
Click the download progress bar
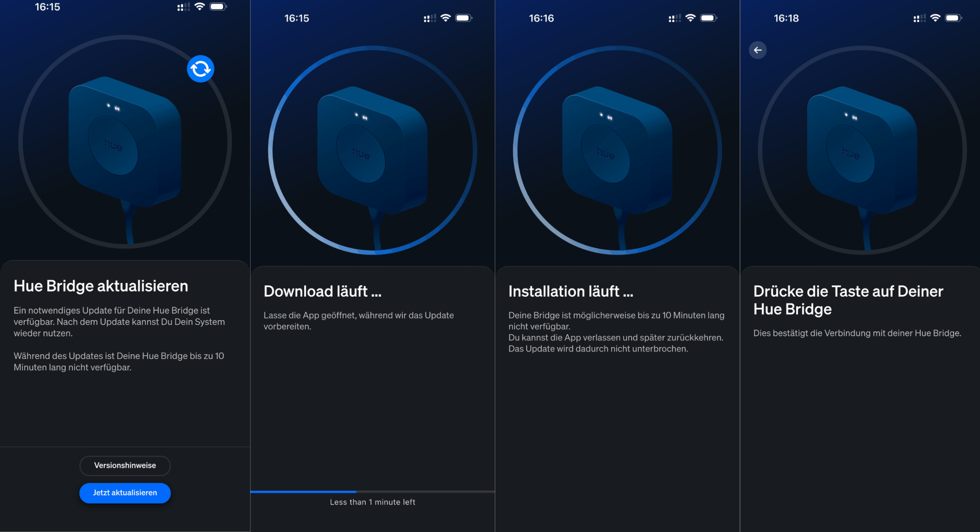point(372,491)
